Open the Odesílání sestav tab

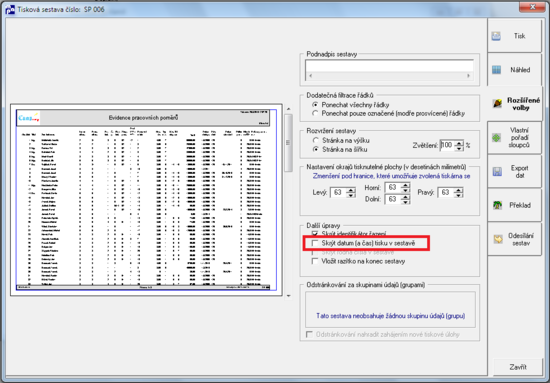coord(515,239)
